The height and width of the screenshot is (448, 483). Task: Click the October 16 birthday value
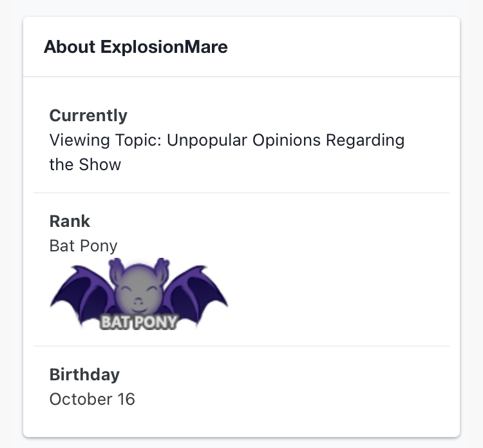(x=92, y=399)
